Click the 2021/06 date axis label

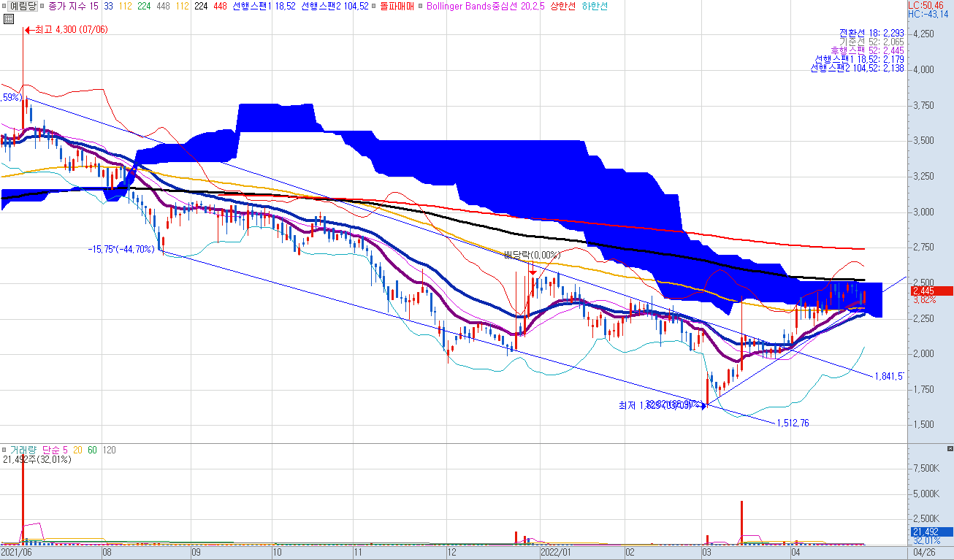tap(17, 553)
